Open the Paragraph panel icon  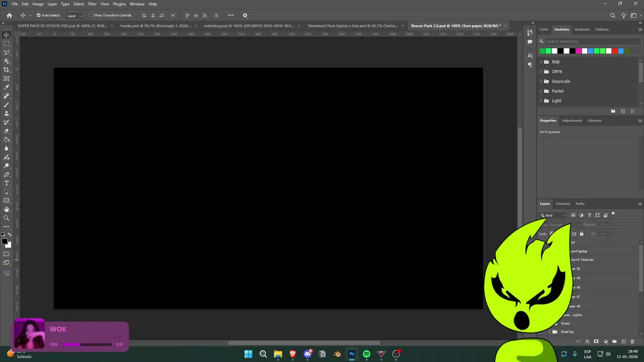point(530,65)
